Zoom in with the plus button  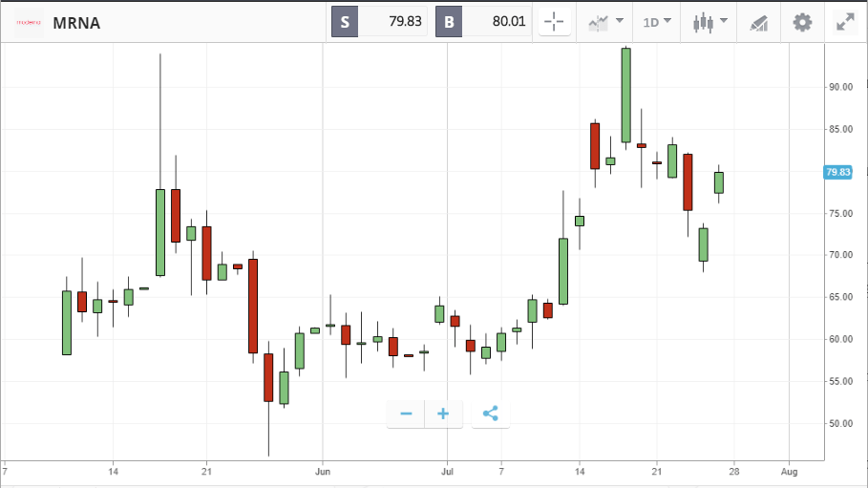[x=443, y=414]
